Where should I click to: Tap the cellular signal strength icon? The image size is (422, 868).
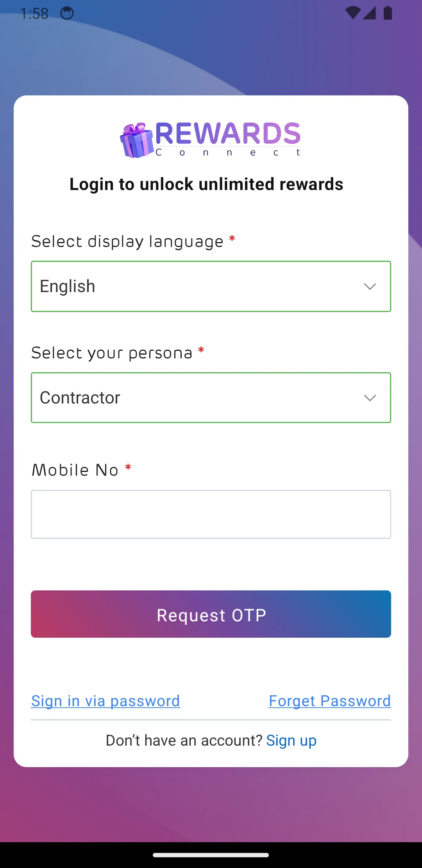point(369,13)
